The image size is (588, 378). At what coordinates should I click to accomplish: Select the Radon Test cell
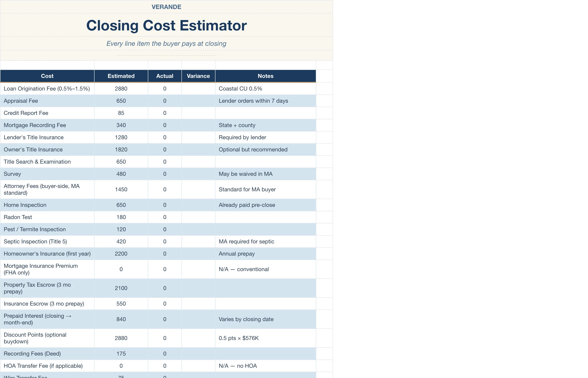[x=47, y=217]
